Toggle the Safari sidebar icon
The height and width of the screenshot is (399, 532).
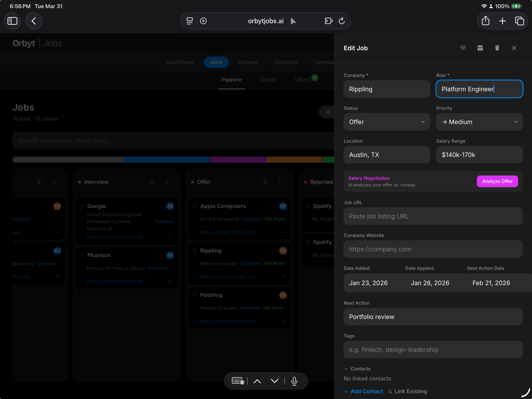click(13, 21)
